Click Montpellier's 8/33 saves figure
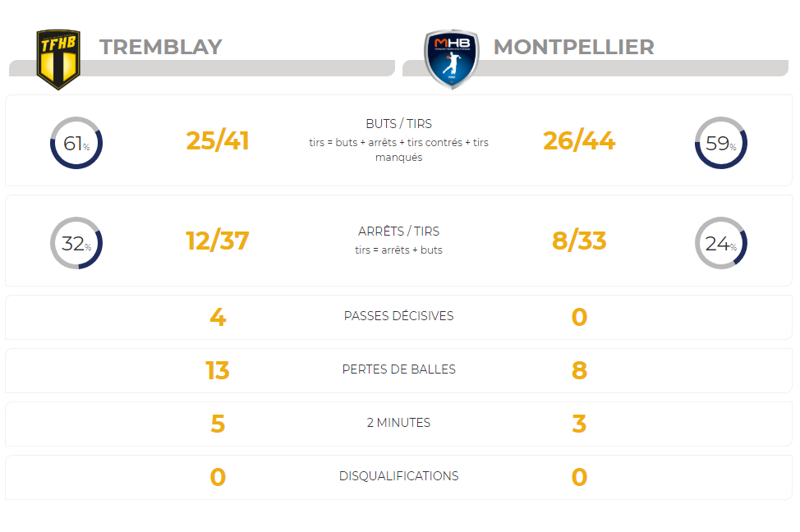Screen dimensions: 800x532 point(579,241)
